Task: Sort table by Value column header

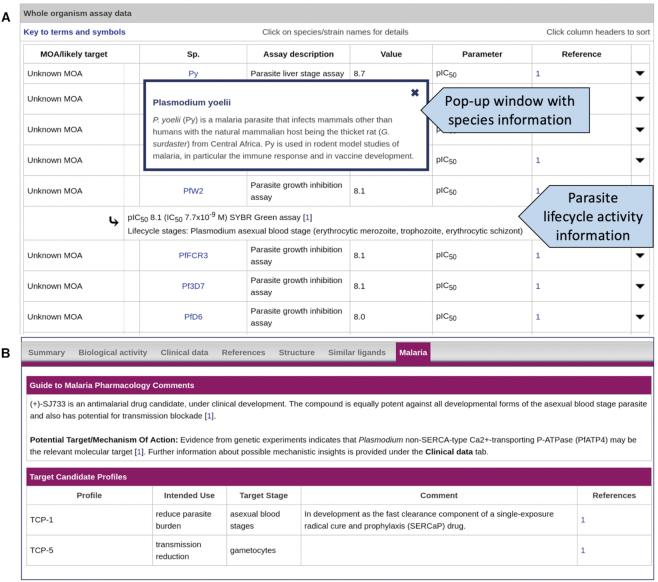Action: [391, 54]
